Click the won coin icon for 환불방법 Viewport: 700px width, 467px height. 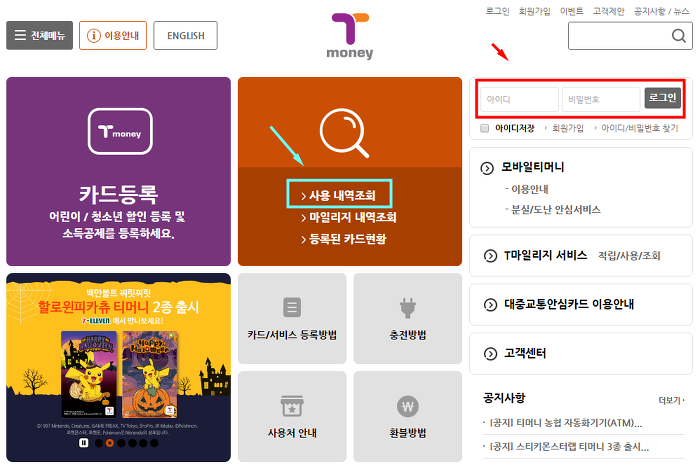[x=408, y=406]
